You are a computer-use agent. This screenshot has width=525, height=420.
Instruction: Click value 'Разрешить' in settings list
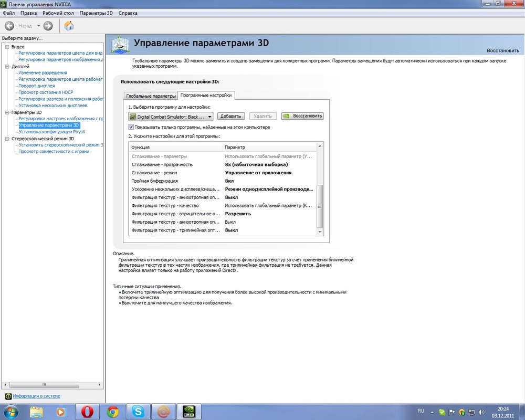point(238,214)
